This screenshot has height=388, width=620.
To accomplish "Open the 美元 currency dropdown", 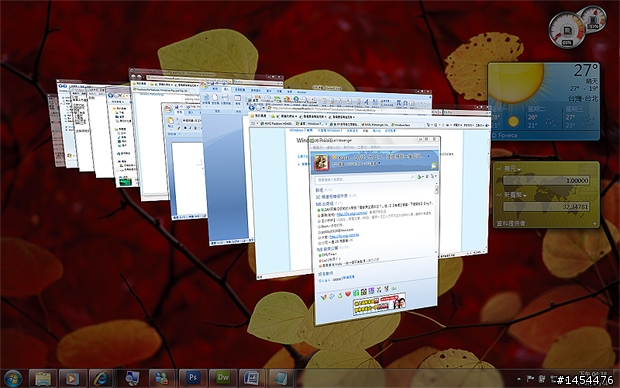I will pos(512,169).
